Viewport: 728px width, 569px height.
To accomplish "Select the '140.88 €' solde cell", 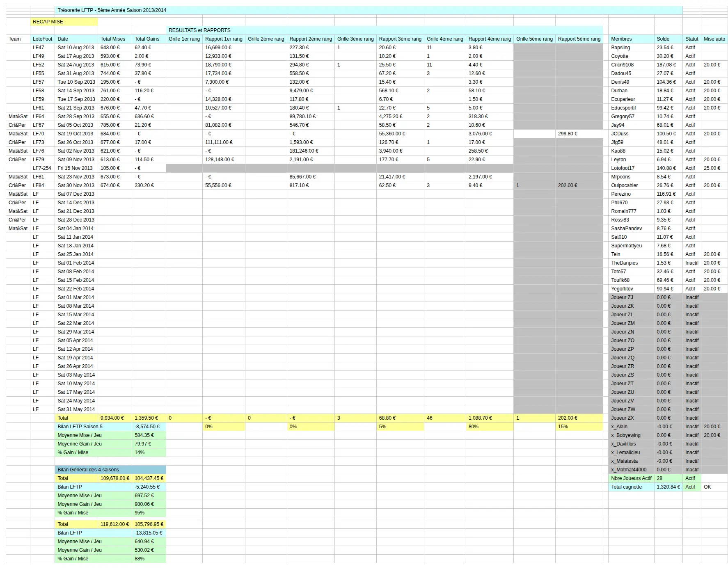I will click(668, 168).
